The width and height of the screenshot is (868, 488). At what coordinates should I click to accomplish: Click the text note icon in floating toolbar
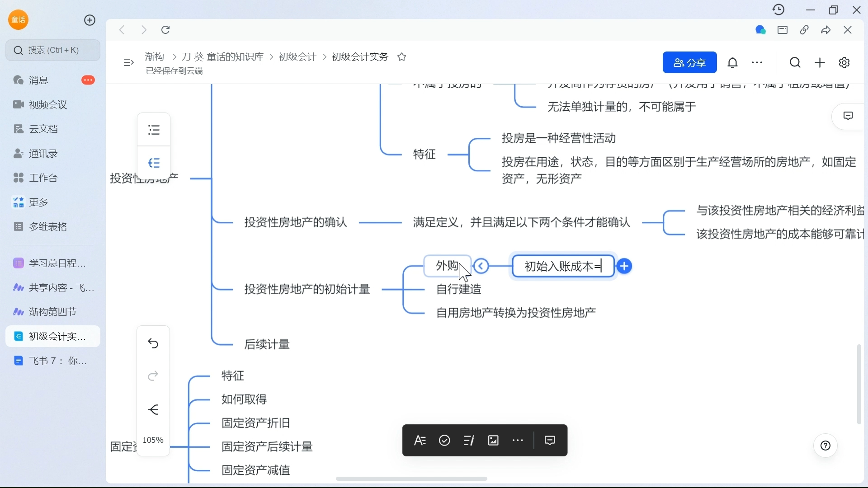point(469,441)
